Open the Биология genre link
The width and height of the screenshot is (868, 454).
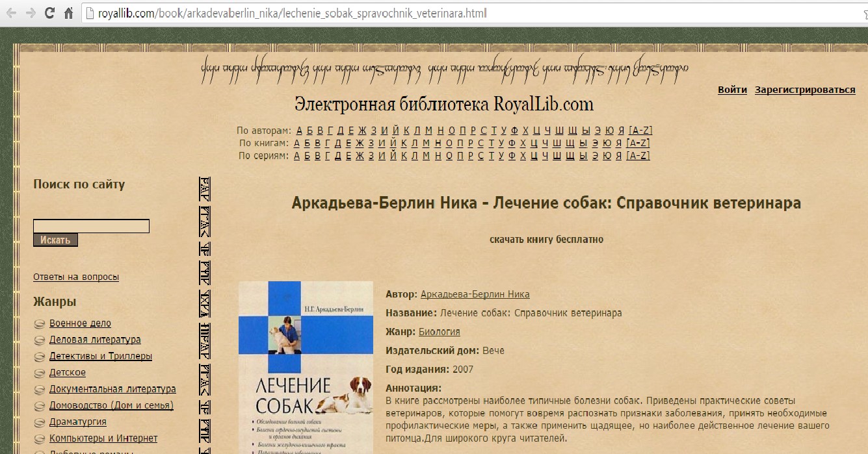439,332
